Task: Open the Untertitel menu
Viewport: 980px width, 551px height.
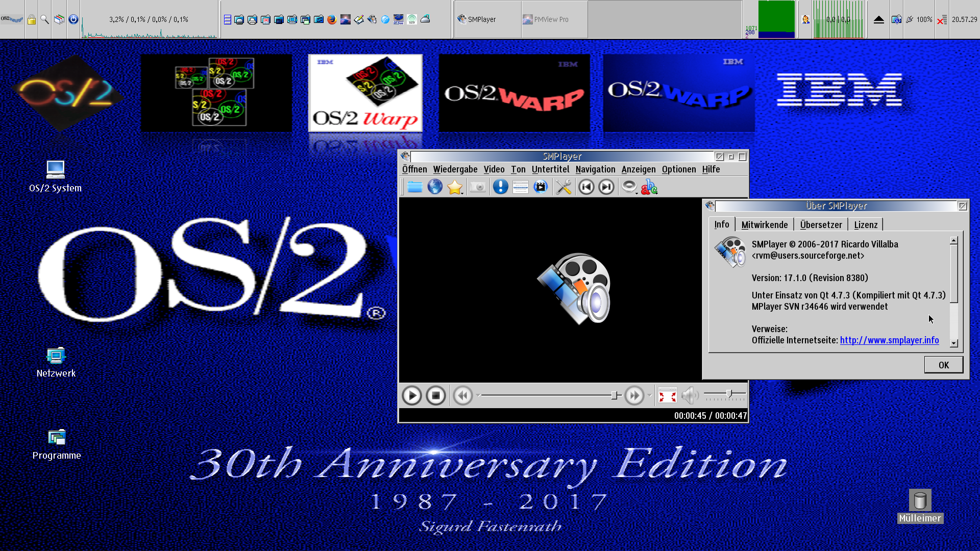Action: click(x=550, y=169)
